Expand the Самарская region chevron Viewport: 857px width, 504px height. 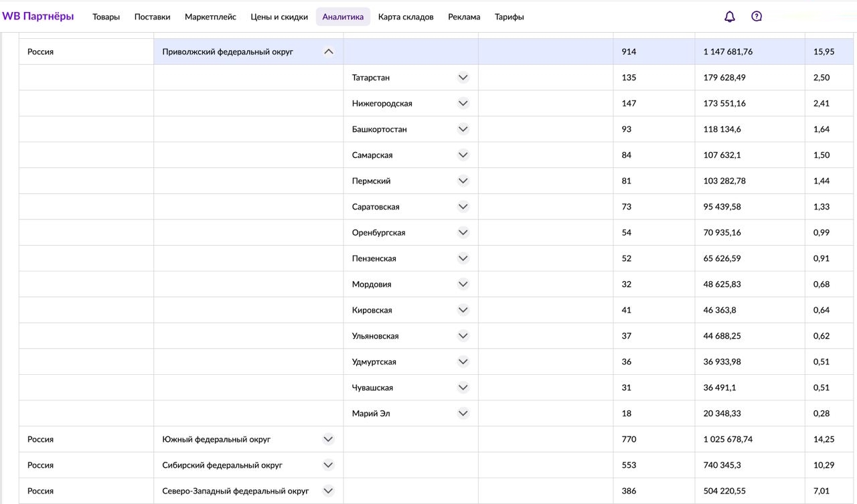click(x=463, y=155)
